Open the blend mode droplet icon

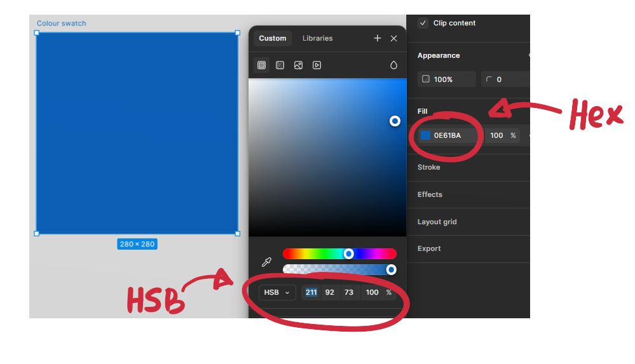[393, 65]
